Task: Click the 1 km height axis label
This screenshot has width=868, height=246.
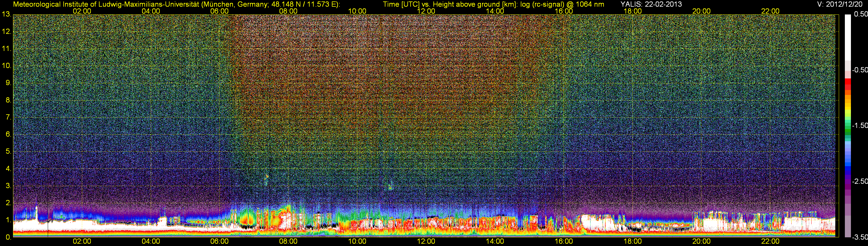Action: click(x=8, y=220)
